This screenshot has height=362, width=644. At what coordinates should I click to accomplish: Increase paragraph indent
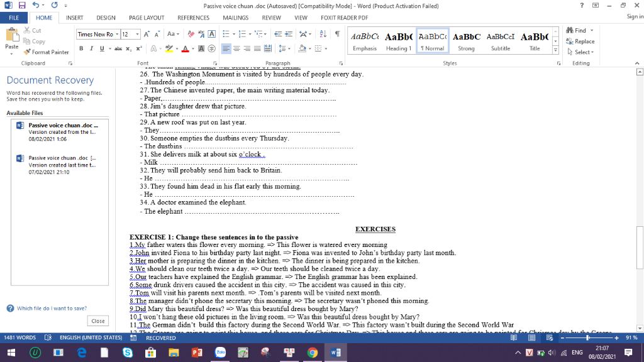tap(289, 34)
